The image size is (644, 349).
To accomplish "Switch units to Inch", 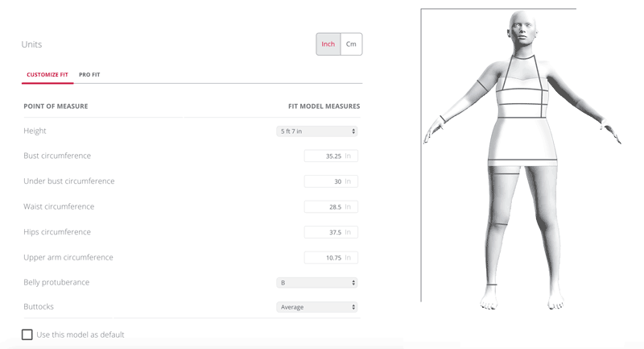I will pos(328,44).
